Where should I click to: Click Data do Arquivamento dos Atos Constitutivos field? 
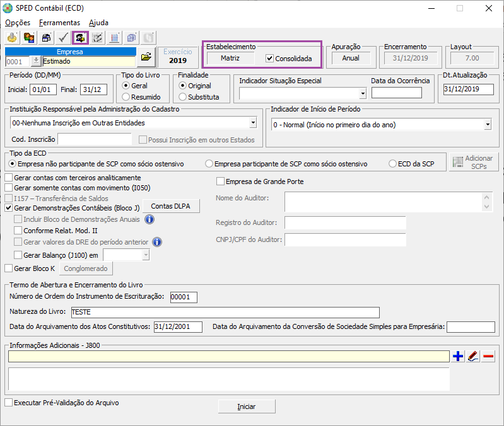coord(178,327)
